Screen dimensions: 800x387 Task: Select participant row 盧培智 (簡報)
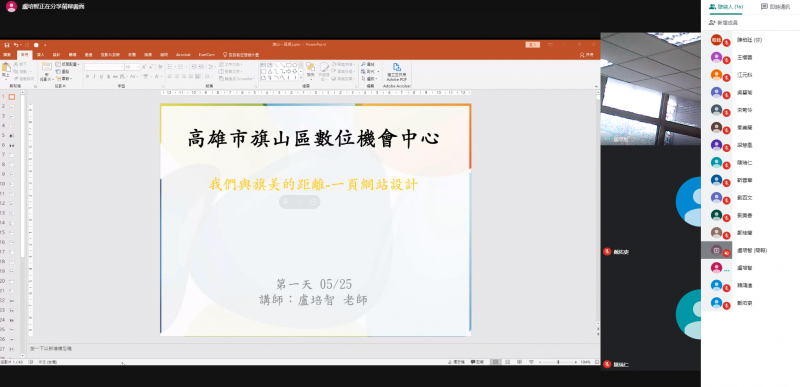tap(751, 250)
